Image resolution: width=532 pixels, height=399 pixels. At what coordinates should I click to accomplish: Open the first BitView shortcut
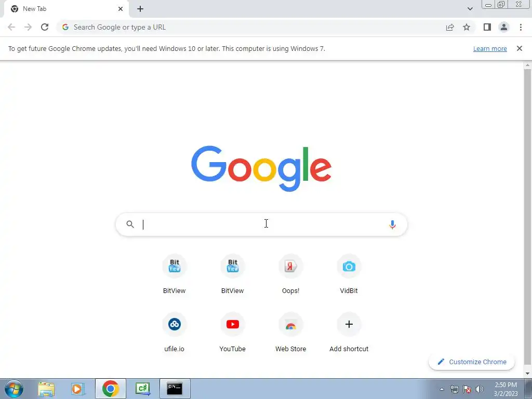(174, 274)
